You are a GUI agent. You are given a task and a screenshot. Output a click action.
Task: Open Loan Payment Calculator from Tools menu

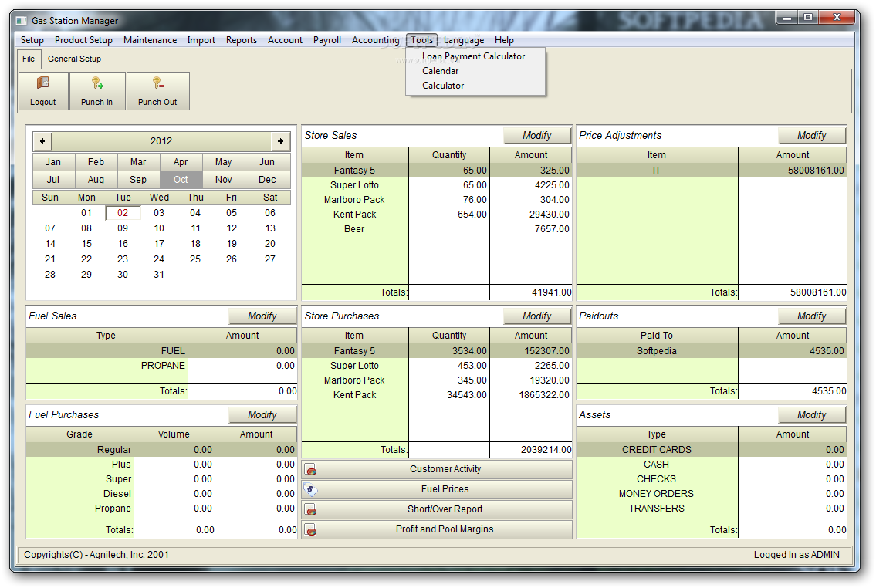[x=473, y=56]
